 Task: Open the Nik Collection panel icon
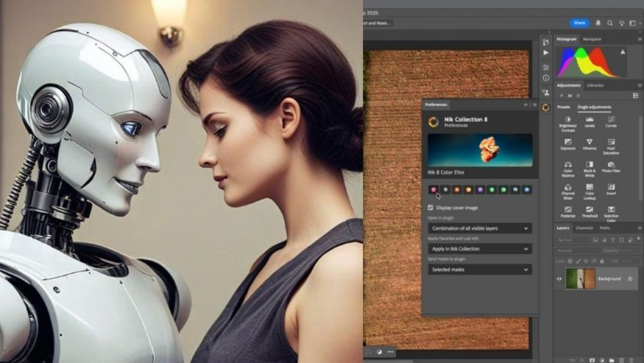point(546,108)
